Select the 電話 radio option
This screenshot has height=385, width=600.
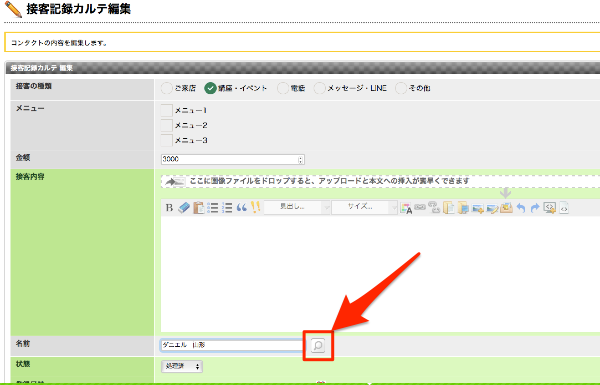coord(283,88)
